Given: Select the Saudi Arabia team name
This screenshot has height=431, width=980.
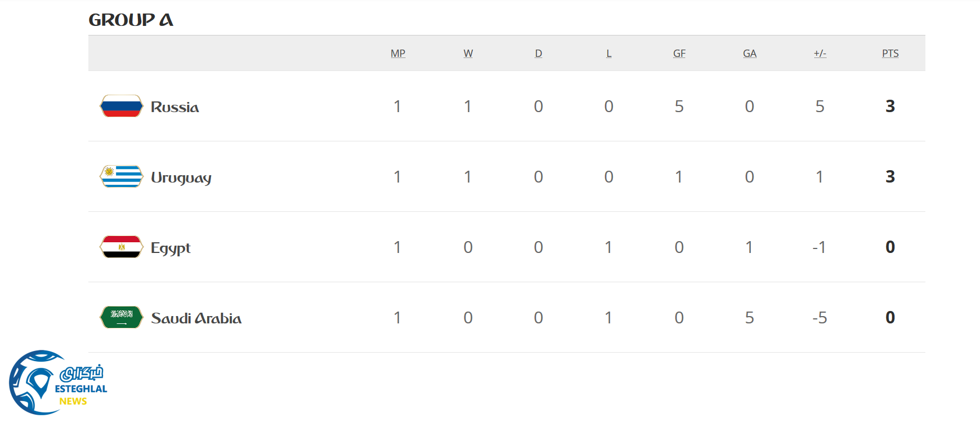Looking at the screenshot, I should pyautogui.click(x=196, y=318).
